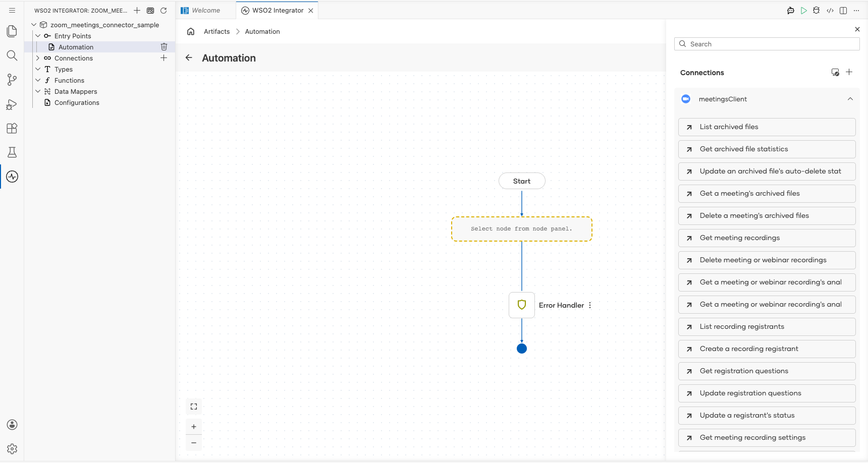Run the integration with play icon
The image size is (868, 463).
pyautogui.click(x=804, y=11)
